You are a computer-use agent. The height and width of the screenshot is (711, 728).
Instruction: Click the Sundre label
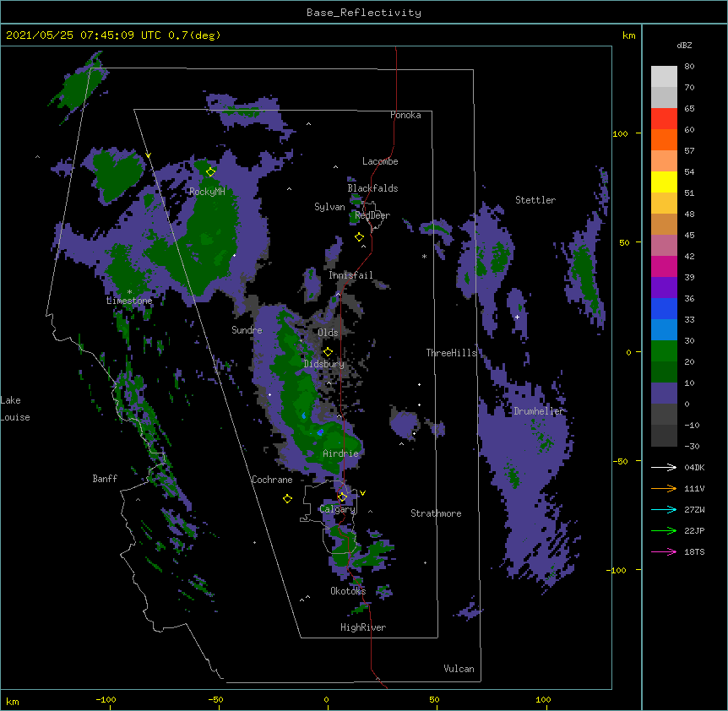point(247,330)
